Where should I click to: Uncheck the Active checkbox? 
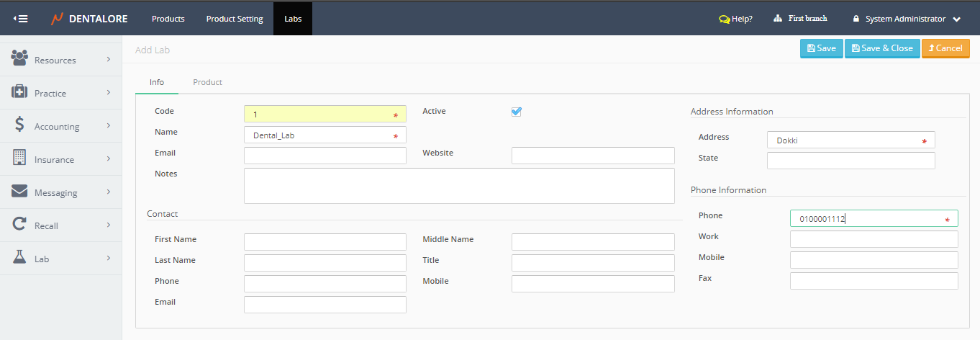click(x=516, y=112)
